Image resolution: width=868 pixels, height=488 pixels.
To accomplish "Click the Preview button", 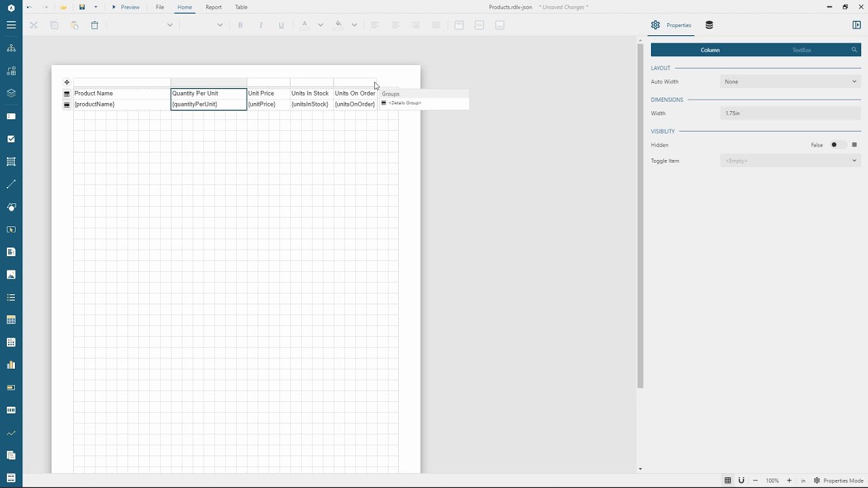I will click(126, 7).
